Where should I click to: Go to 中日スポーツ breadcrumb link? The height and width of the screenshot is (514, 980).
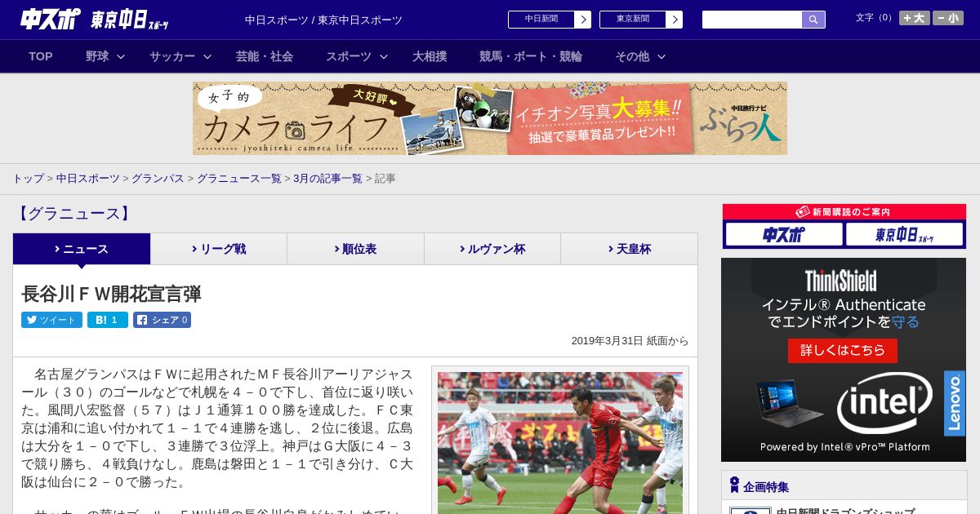coord(88,179)
